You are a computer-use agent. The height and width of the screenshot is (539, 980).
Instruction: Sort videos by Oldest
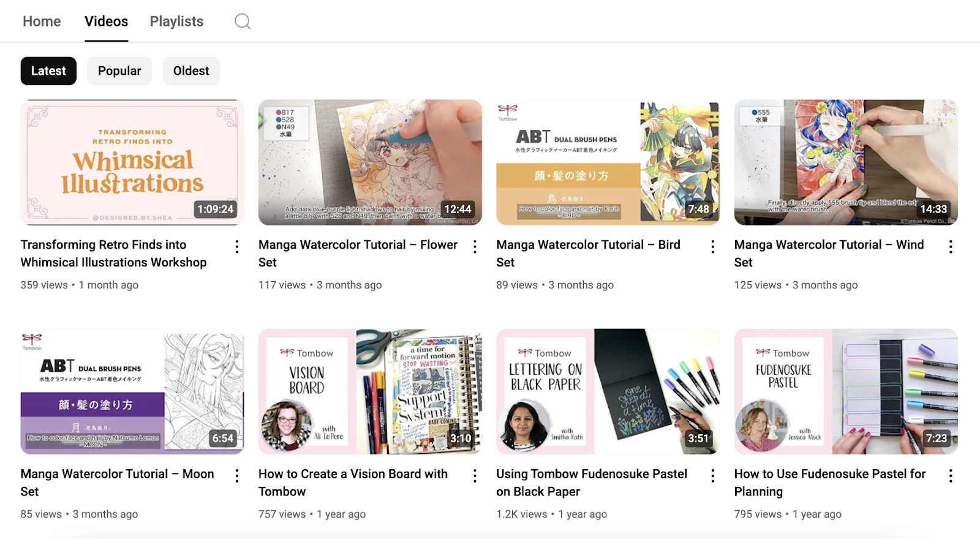[x=191, y=71]
